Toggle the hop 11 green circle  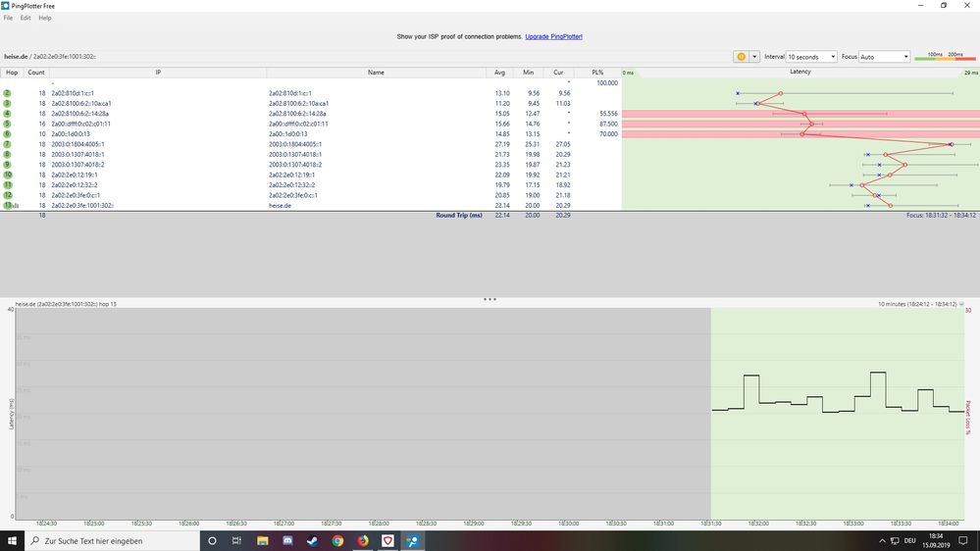(8, 185)
